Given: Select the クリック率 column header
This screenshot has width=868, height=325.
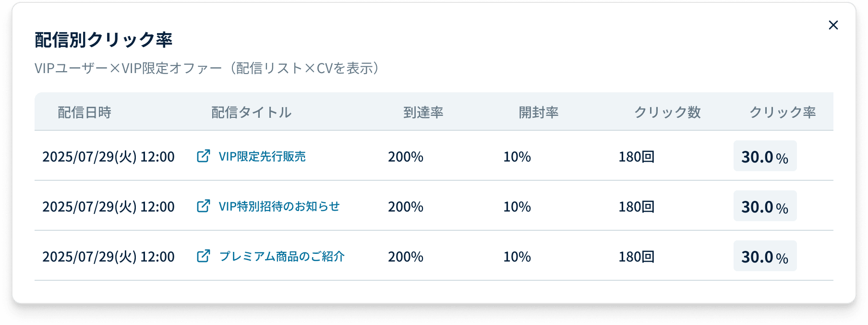Looking at the screenshot, I should click(x=783, y=112).
